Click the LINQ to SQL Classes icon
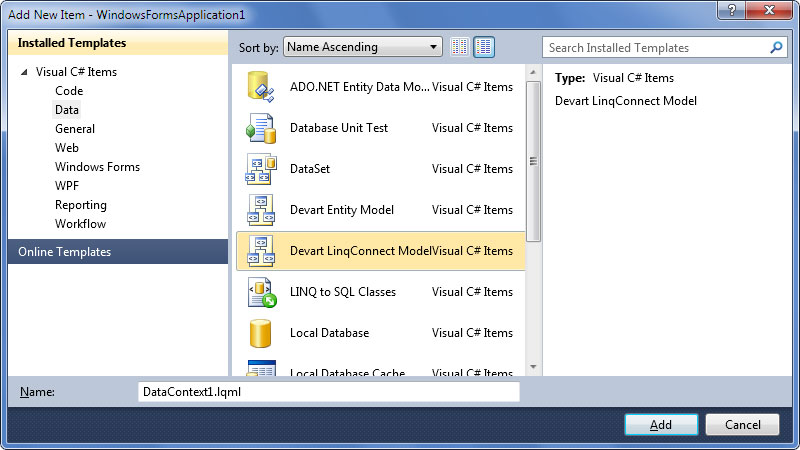The width and height of the screenshot is (800, 450). pos(262,292)
